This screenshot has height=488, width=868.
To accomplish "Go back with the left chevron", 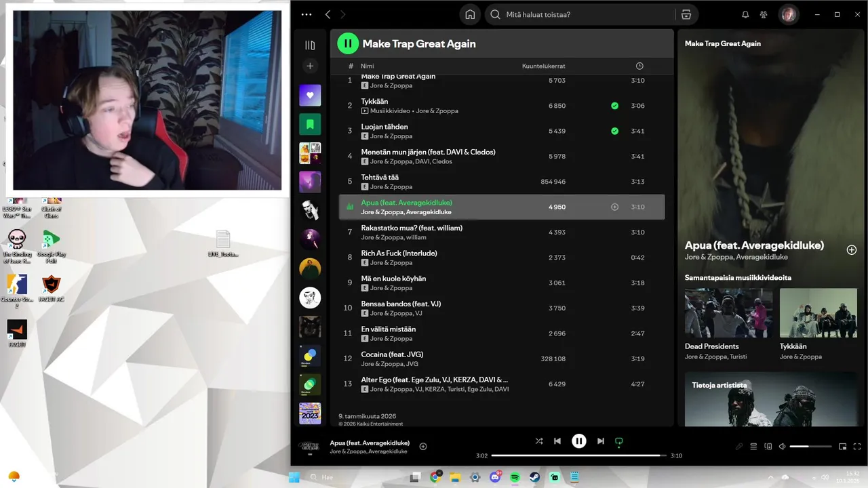I will tap(328, 14).
